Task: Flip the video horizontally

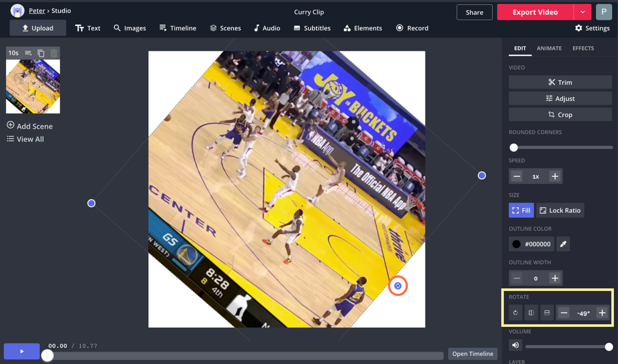Action: (x=531, y=313)
